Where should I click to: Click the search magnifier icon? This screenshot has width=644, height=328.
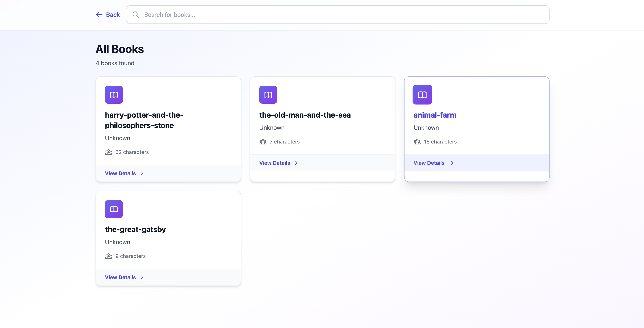point(136,15)
